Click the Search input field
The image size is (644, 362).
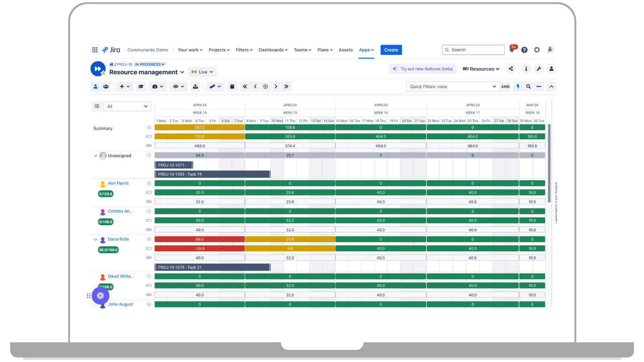coord(473,50)
